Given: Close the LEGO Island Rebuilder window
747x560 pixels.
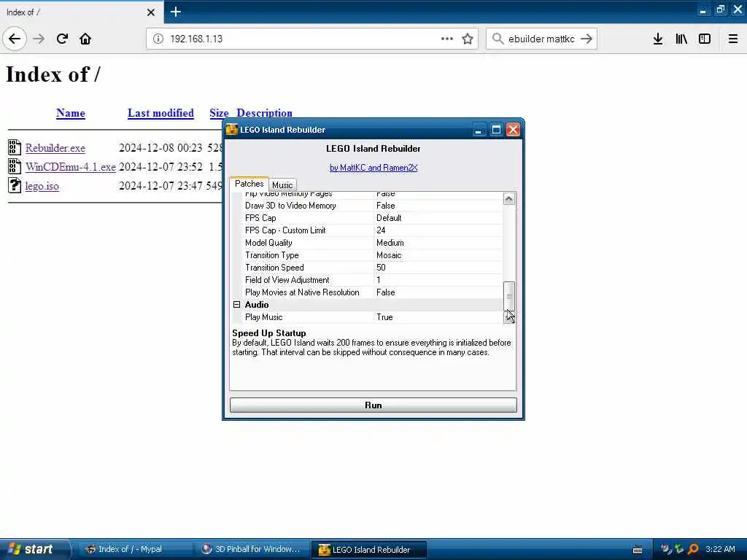Looking at the screenshot, I should tap(513, 130).
